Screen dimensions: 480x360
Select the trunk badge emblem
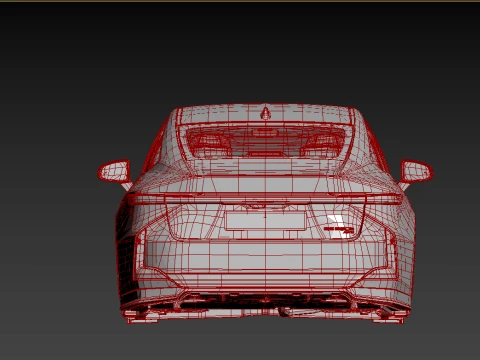coord(339,229)
